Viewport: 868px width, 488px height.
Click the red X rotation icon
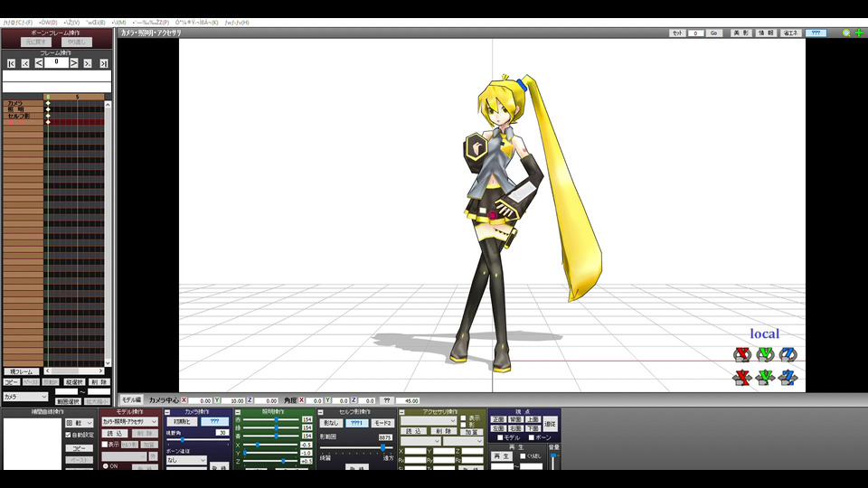coord(741,354)
